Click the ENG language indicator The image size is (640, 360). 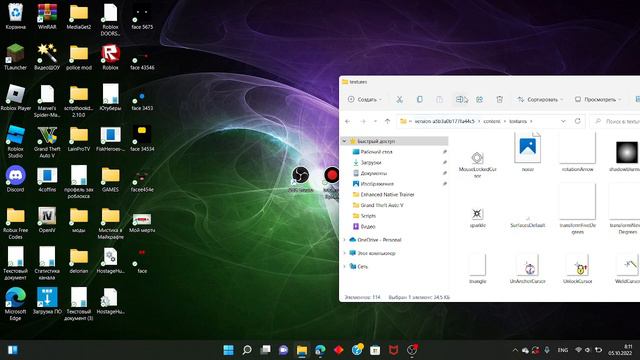[x=563, y=350]
